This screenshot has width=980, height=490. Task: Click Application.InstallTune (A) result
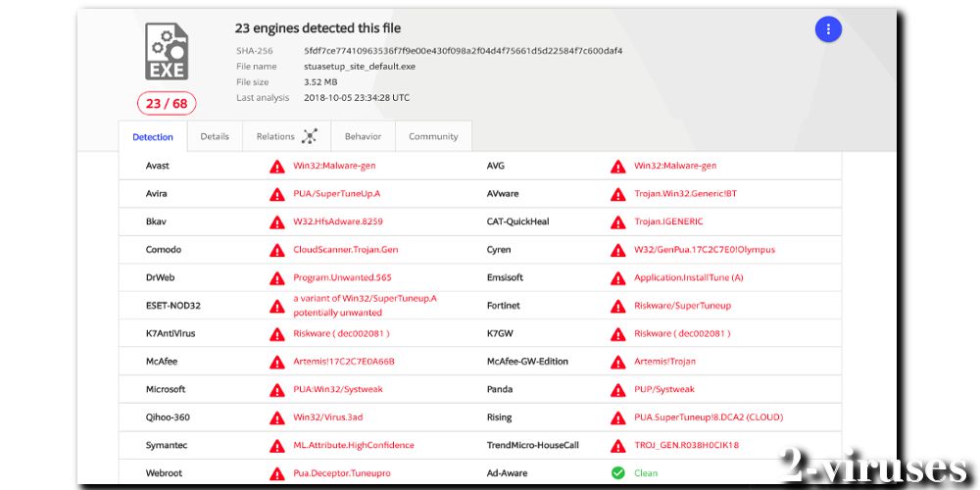point(689,277)
